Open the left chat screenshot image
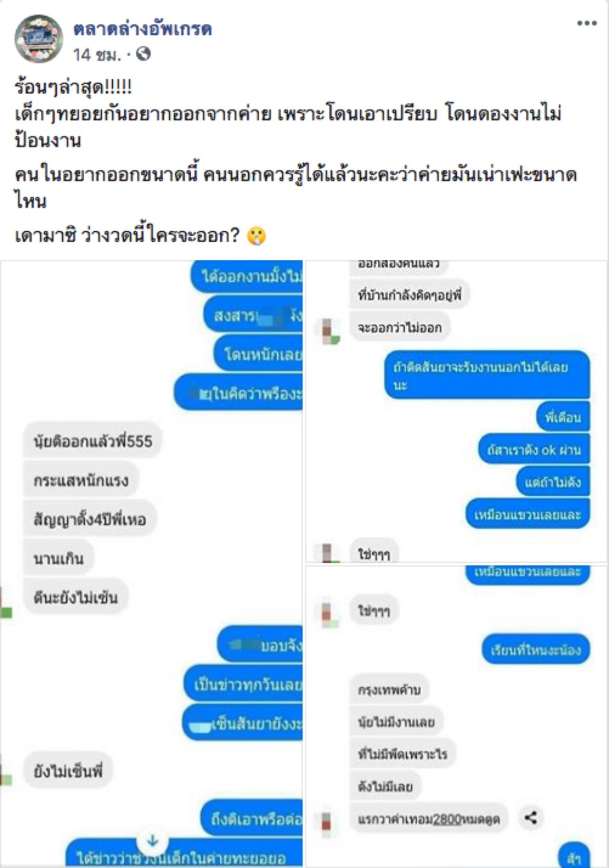 [151, 564]
